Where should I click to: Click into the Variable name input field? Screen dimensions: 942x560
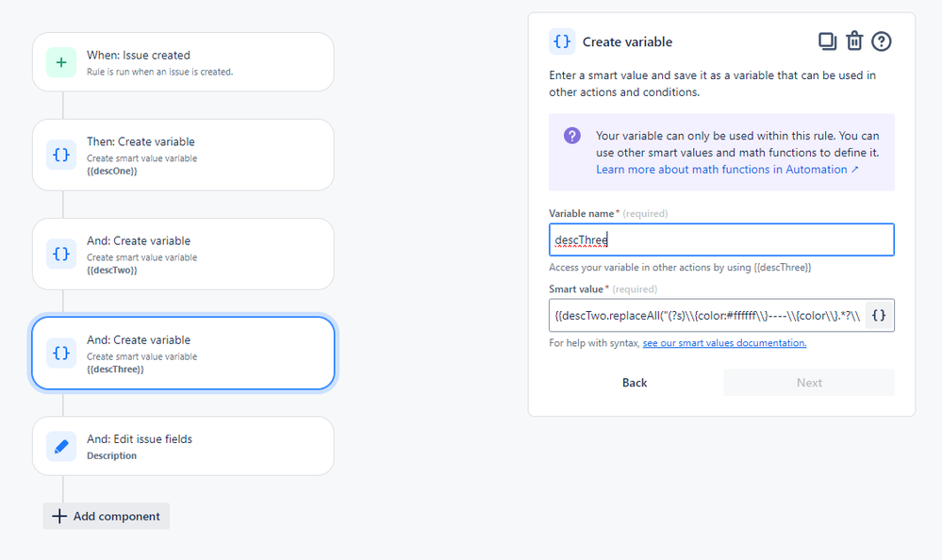[x=721, y=239]
